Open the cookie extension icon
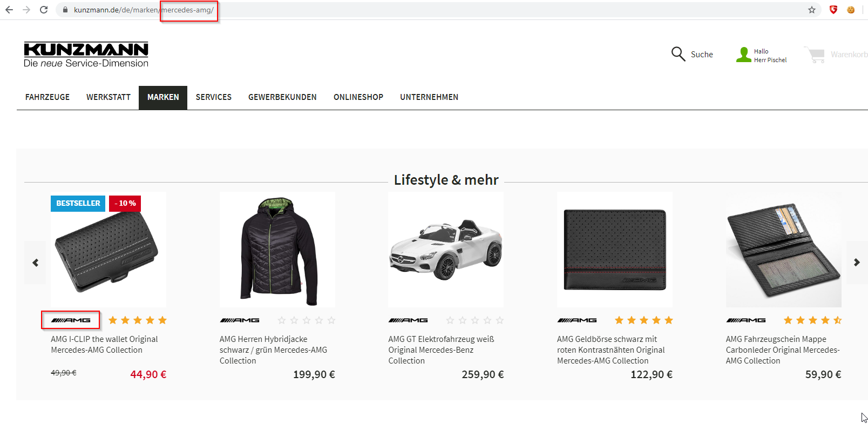The width and height of the screenshot is (868, 437). tap(851, 10)
